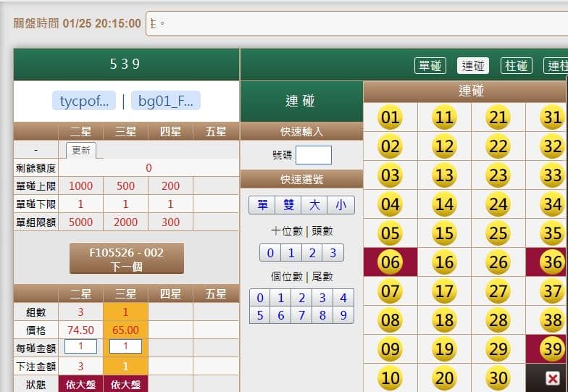Select tens digit 0 button
This screenshot has height=392, width=568.
[270, 253]
